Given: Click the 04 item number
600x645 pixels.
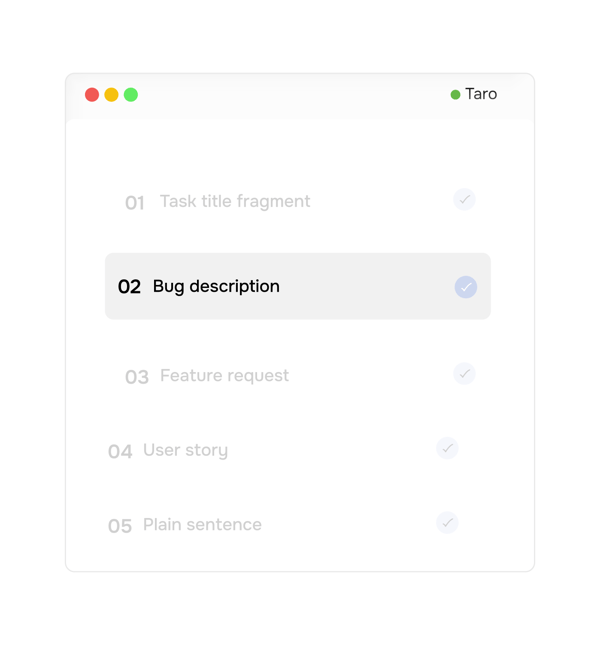Looking at the screenshot, I should point(120,451).
